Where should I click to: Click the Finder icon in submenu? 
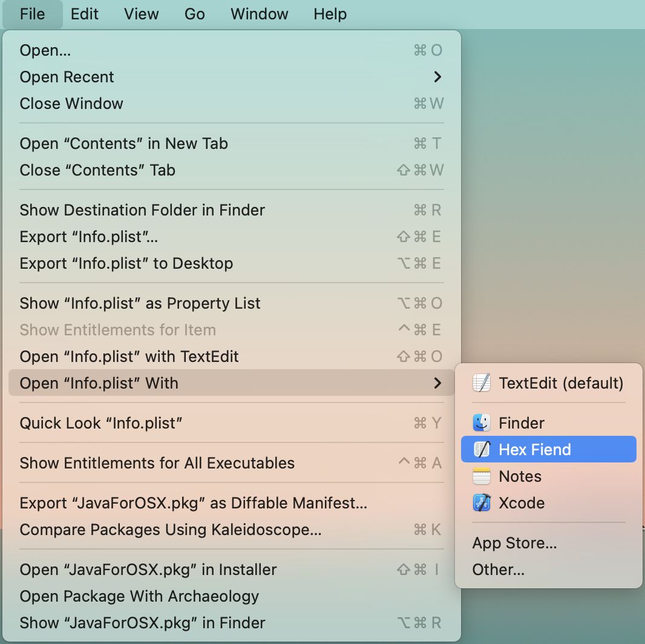[x=482, y=423]
